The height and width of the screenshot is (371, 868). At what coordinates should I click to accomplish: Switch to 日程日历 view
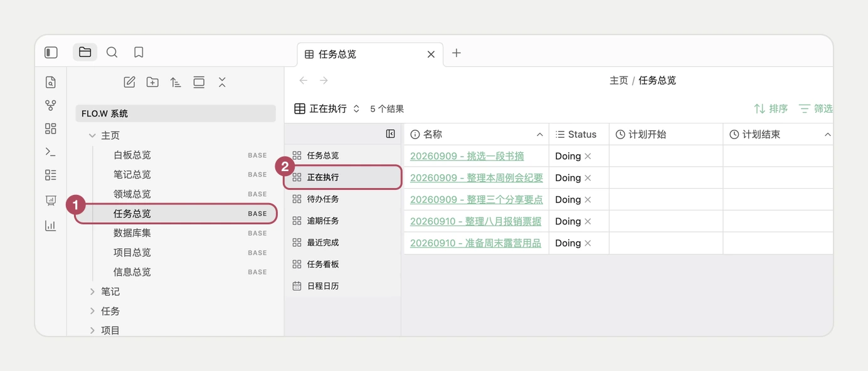tap(342, 286)
